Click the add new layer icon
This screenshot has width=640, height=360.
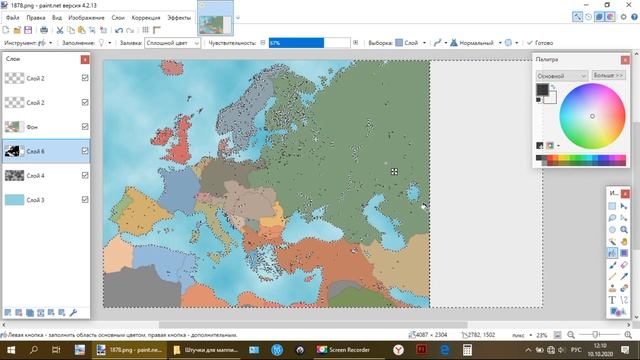click(8, 313)
